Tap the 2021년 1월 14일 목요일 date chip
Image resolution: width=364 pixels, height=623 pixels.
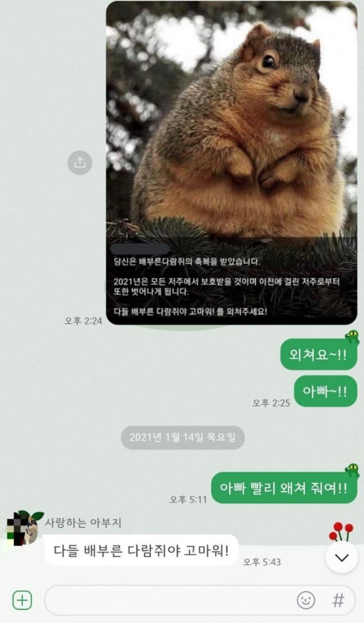pyautogui.click(x=183, y=437)
